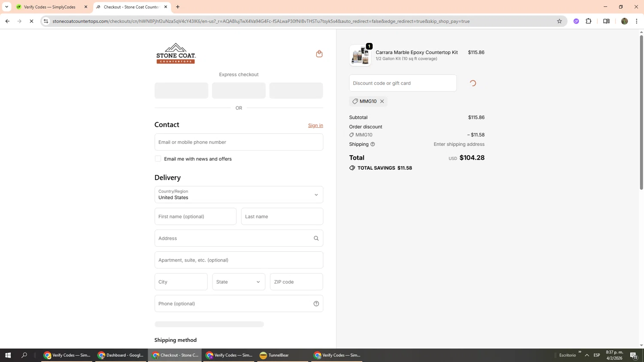644x362 pixels.
Task: Focus the Apartment, suite, etc. field
Action: [239, 260]
